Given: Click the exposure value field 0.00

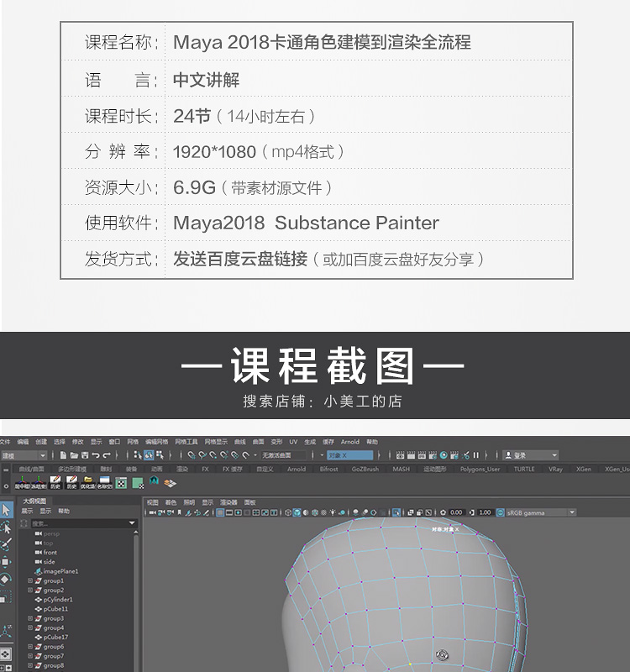Looking at the screenshot, I should pos(456,512).
